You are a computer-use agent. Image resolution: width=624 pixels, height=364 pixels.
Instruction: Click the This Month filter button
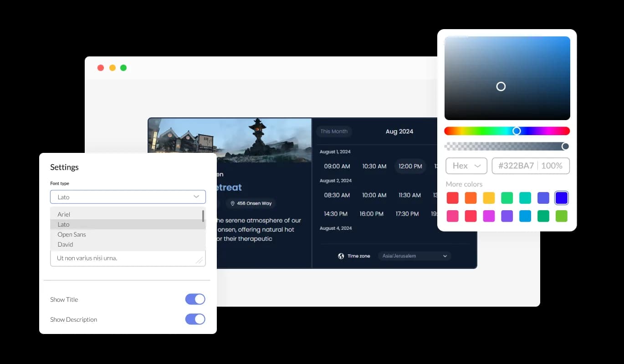click(x=334, y=131)
